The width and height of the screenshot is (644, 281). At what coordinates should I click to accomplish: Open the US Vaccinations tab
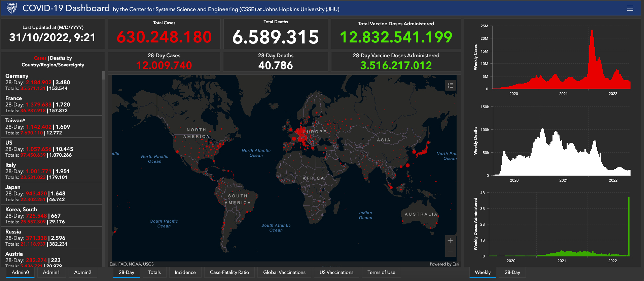point(336,272)
